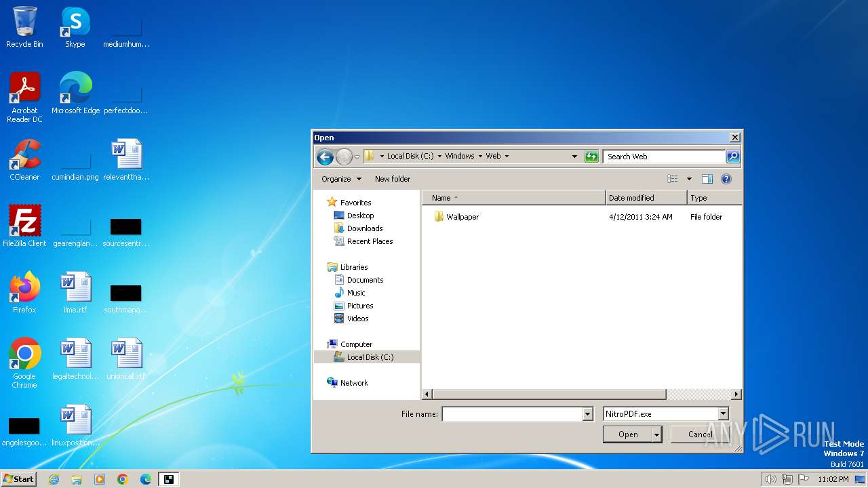The height and width of the screenshot is (488, 868).
Task: Open Recycle Bin on desktop
Action: [x=24, y=28]
